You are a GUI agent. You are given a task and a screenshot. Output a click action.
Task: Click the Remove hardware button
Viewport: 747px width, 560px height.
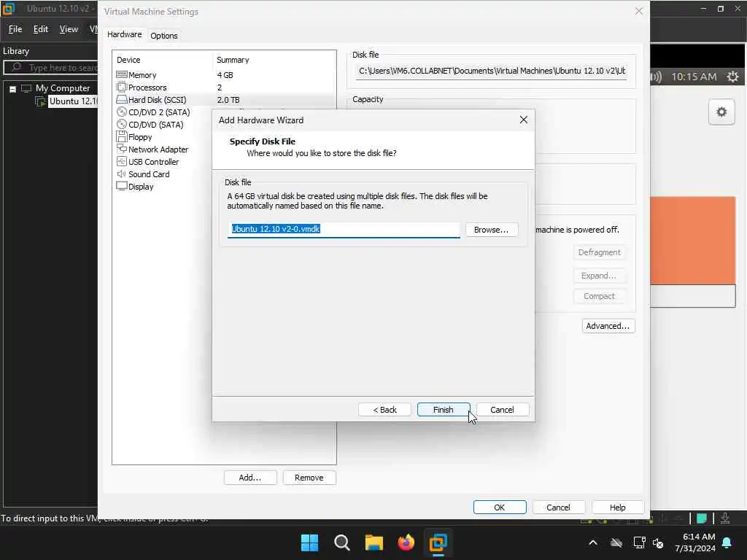(309, 478)
